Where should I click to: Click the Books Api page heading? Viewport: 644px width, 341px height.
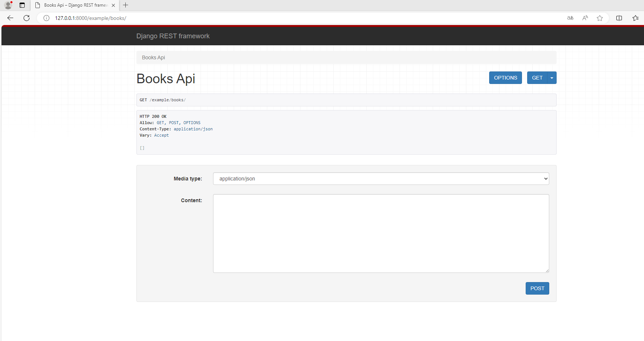click(x=166, y=79)
